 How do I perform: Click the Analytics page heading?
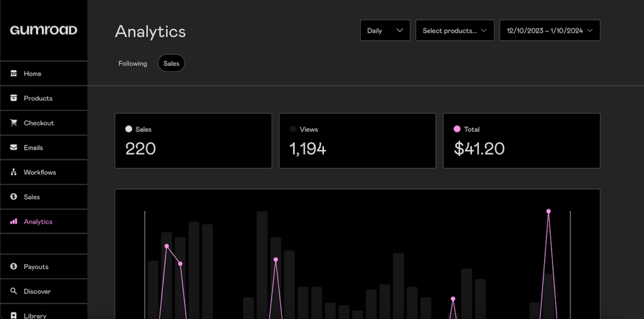pyautogui.click(x=150, y=32)
